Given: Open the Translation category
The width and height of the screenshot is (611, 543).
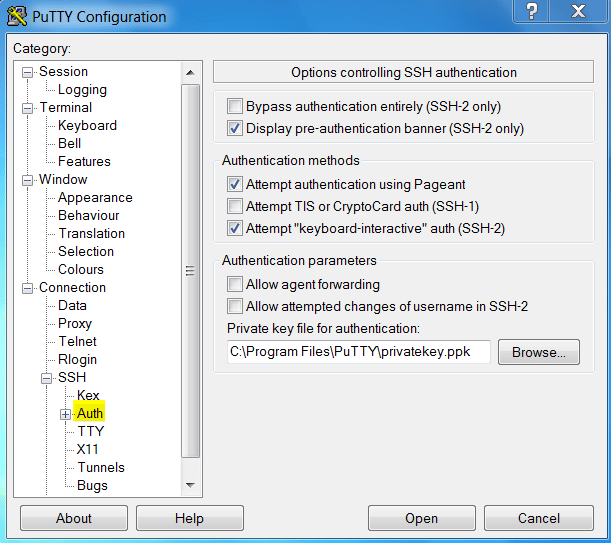Looking at the screenshot, I should (x=92, y=233).
